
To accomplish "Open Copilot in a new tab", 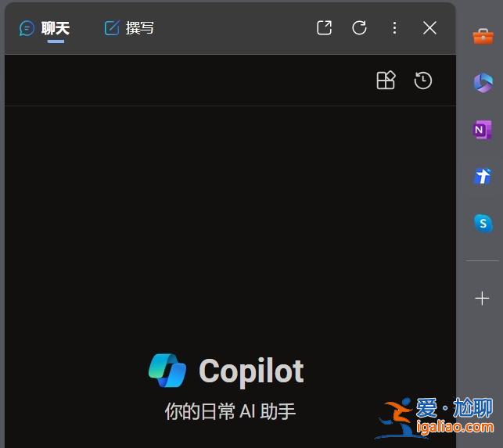I will coord(324,28).
